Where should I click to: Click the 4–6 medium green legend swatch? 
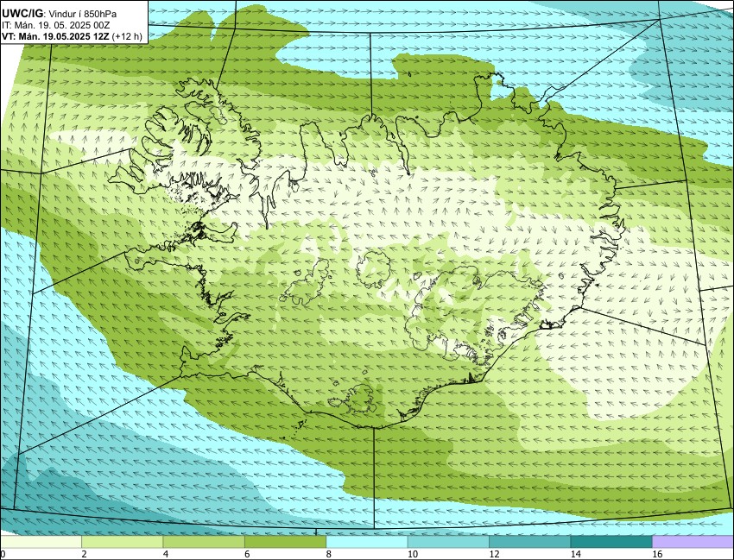coord(204,542)
